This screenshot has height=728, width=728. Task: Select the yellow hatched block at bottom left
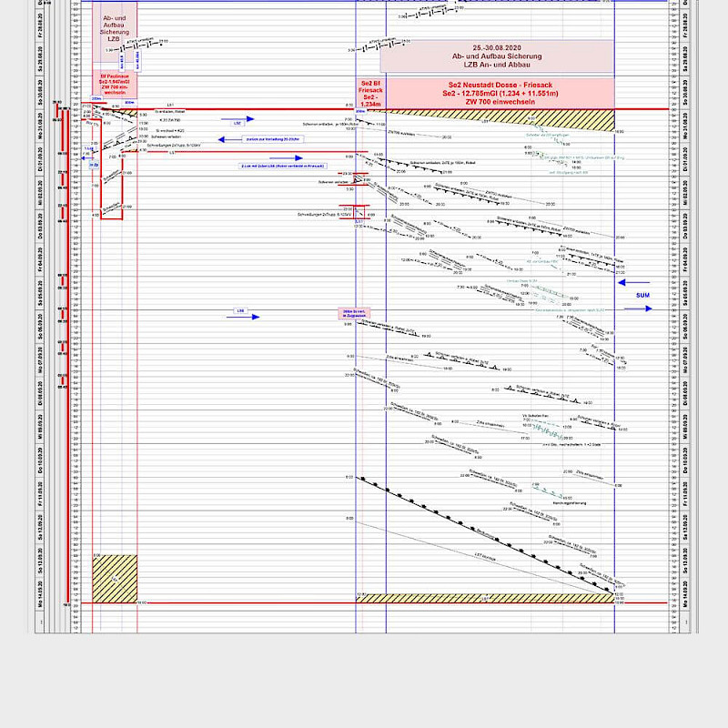[x=115, y=577]
